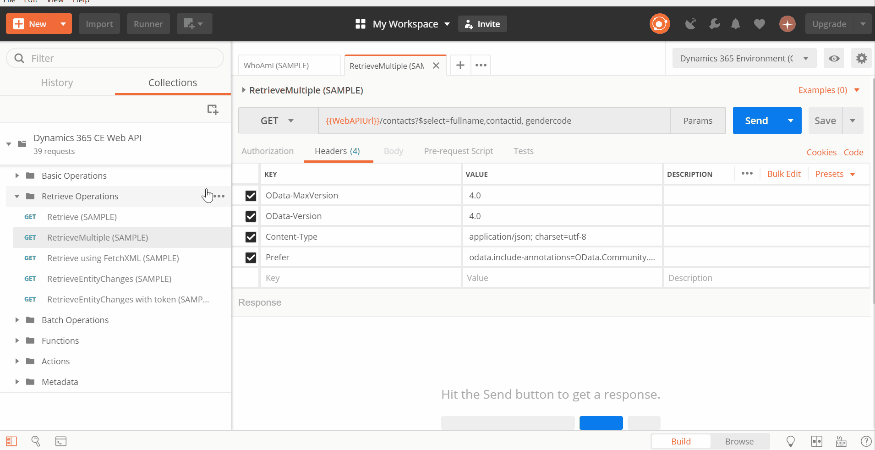Open notifications bell icon

(x=736, y=24)
